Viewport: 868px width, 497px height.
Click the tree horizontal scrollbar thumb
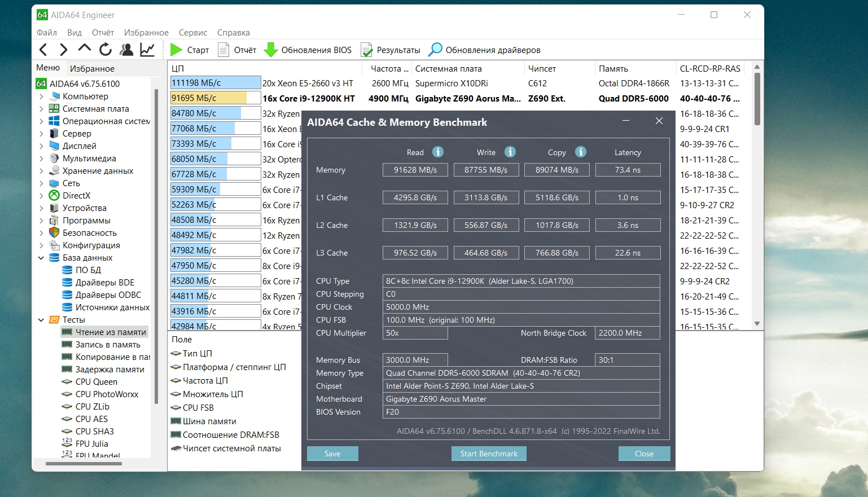[84, 464]
